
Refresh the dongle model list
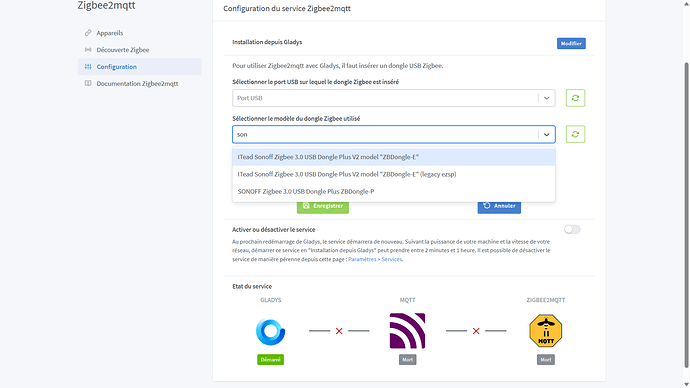575,135
